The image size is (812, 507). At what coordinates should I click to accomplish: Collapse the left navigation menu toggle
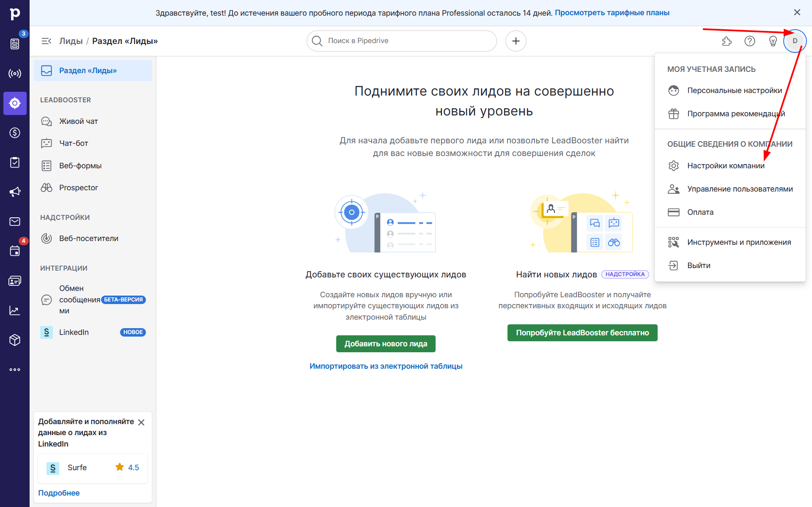tap(46, 41)
